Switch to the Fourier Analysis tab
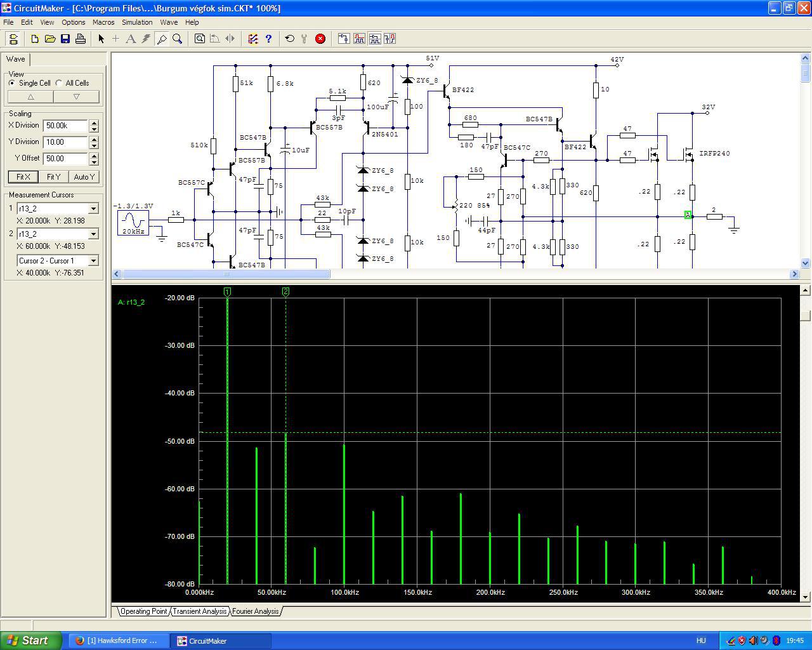 [255, 611]
